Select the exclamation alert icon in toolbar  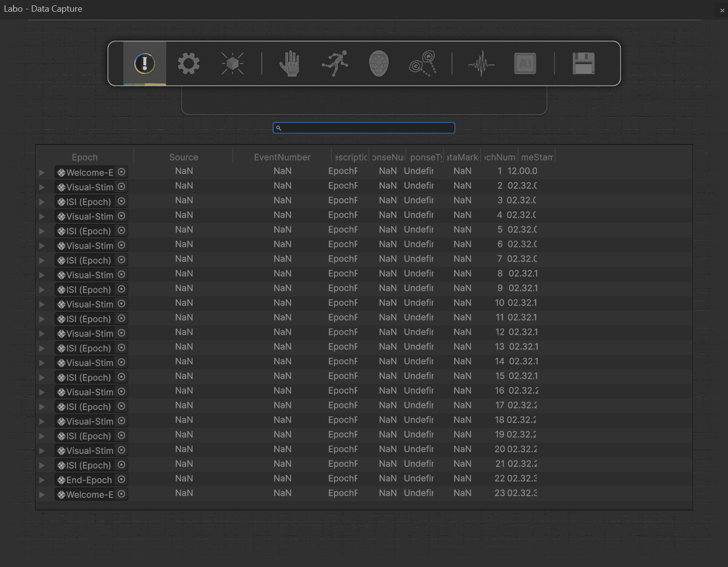click(x=145, y=63)
